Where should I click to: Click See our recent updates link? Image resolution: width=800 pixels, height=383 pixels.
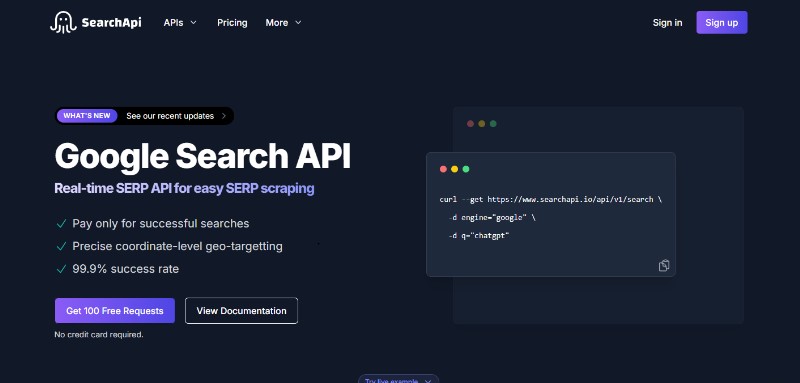coord(170,116)
